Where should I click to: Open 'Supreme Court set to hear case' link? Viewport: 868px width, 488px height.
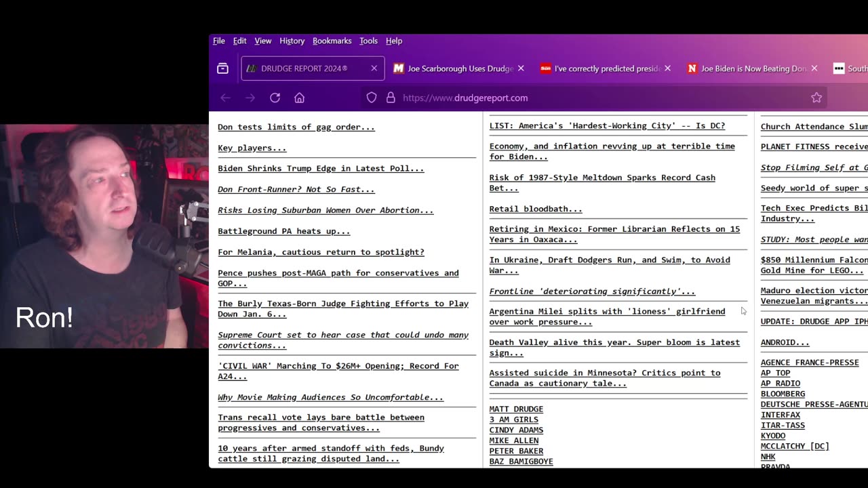pyautogui.click(x=343, y=340)
